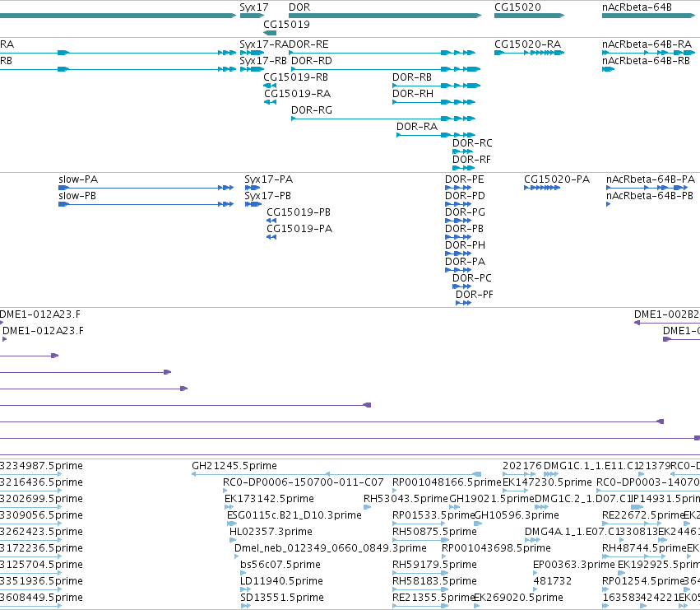
Task: Select DOR-RC transcript
Action: [x=472, y=143]
